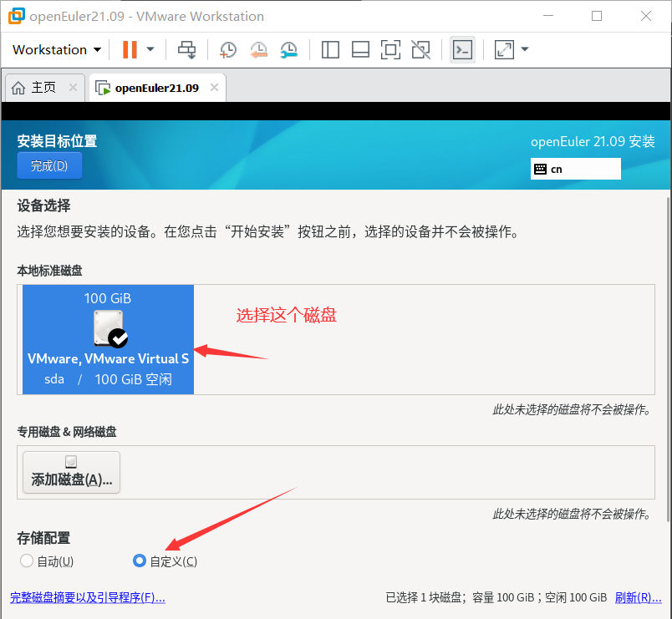
Task: Click the 安装目标位置 heading
Action: pyautogui.click(x=57, y=141)
